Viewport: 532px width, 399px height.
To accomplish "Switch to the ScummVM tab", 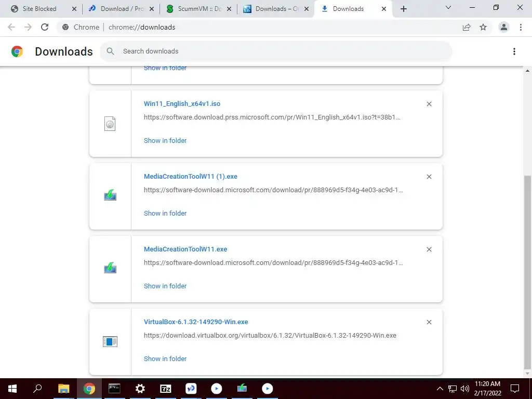I will (x=199, y=9).
